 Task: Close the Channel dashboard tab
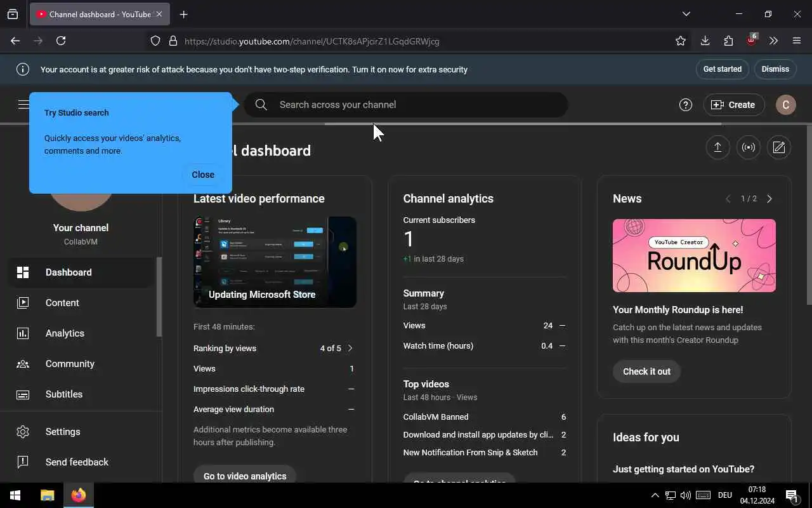(159, 14)
